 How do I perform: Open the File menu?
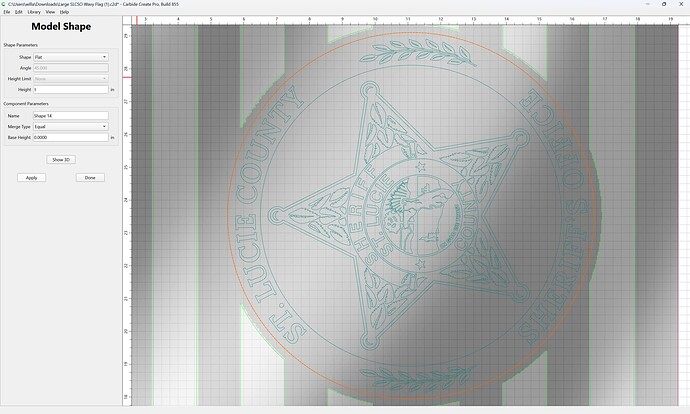pos(7,12)
